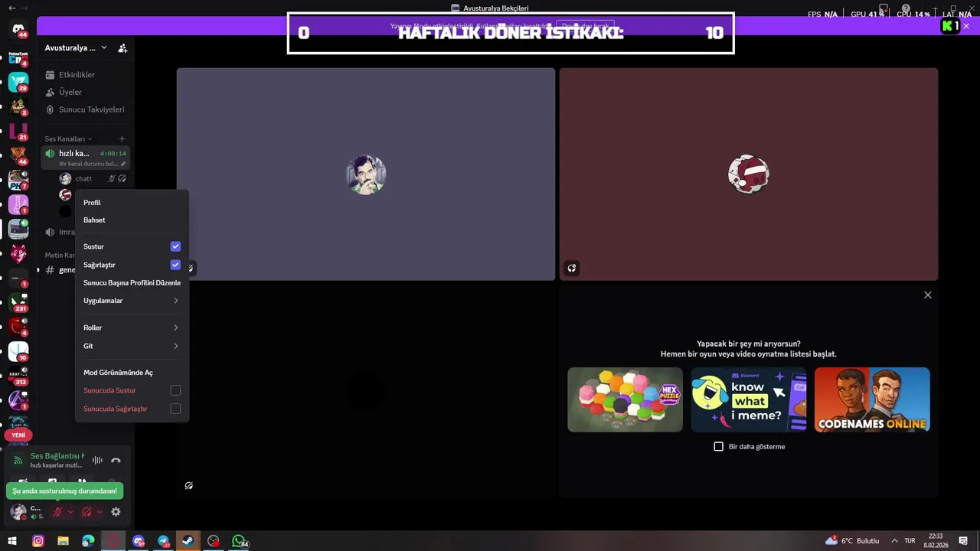This screenshot has width=980, height=551.
Task: Add a new voice channel plus icon
Action: [122, 139]
